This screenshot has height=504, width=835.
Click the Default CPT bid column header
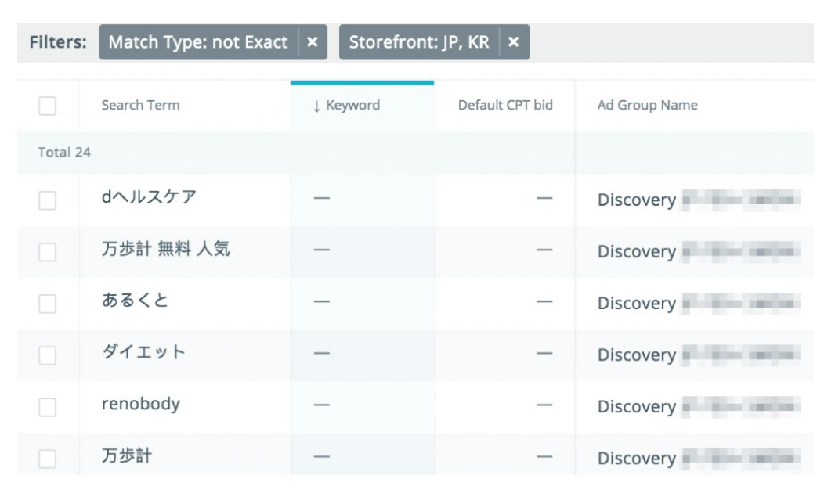point(505,106)
